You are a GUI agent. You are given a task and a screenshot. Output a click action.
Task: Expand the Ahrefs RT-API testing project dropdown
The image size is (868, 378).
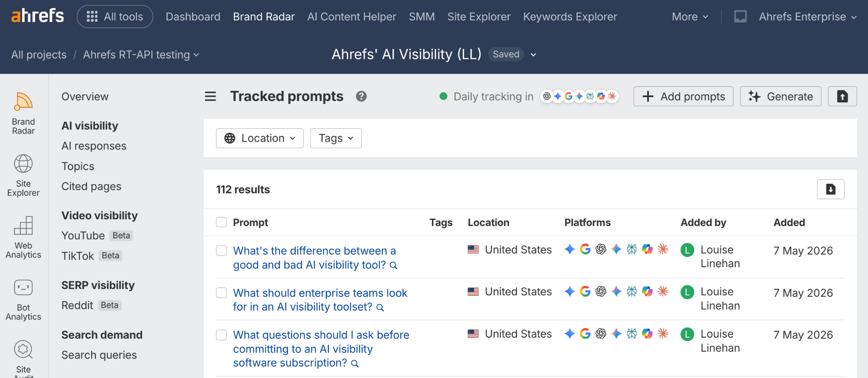(x=141, y=55)
